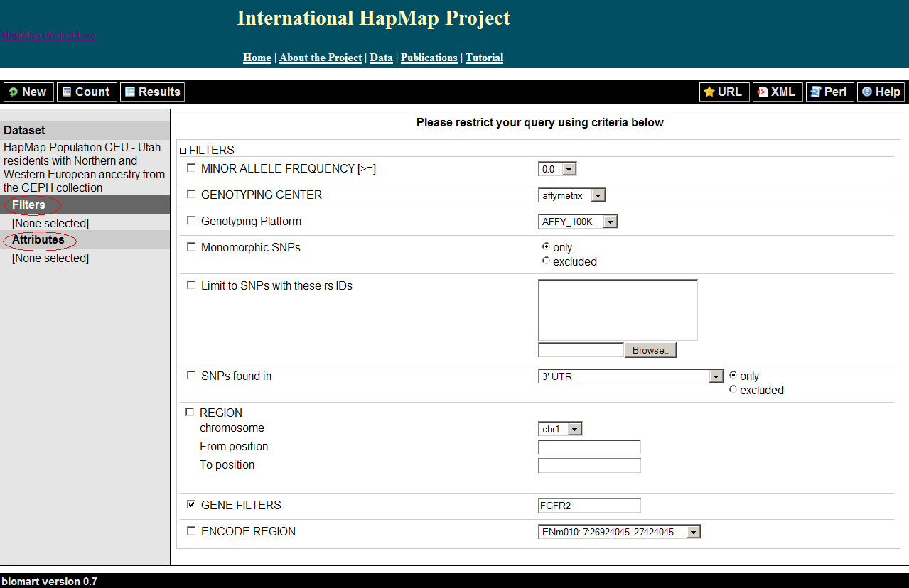
Task: Choose 'only' radio for SNPs found in
Action: [x=733, y=375]
